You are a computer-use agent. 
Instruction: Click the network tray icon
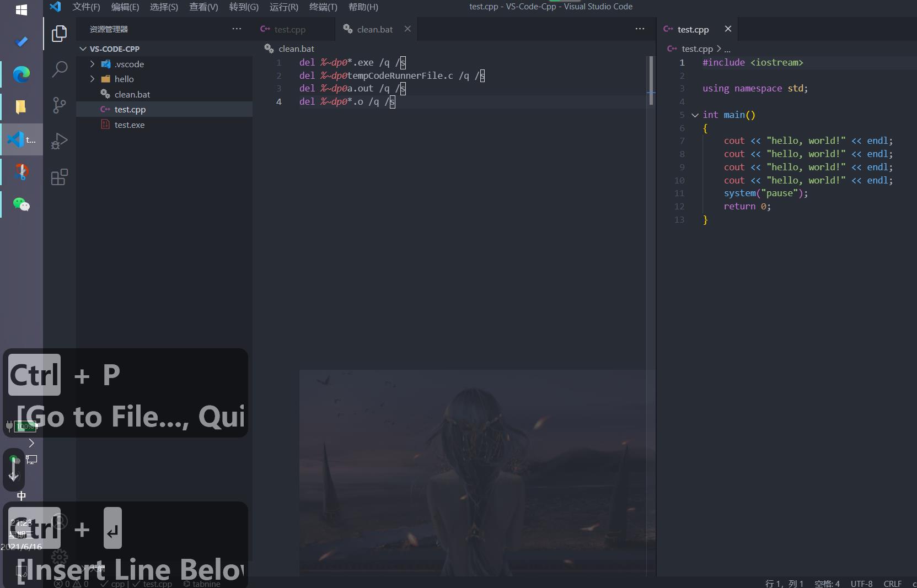32,459
